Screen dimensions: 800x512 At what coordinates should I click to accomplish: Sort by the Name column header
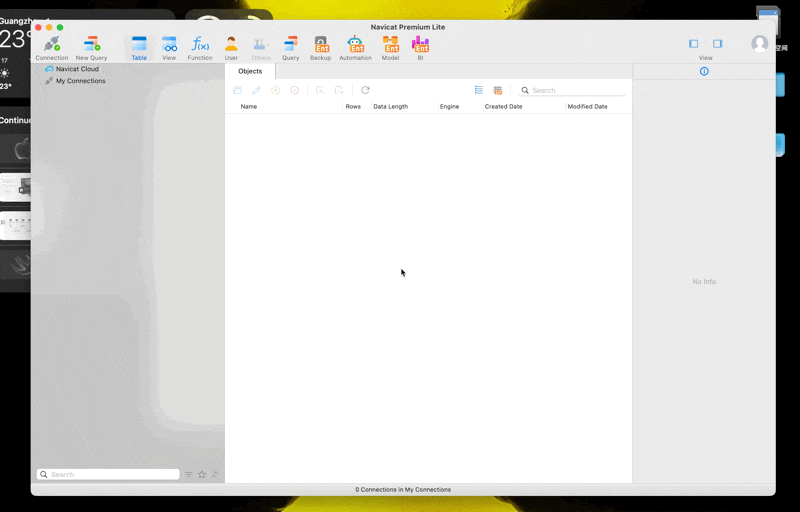[x=248, y=107]
